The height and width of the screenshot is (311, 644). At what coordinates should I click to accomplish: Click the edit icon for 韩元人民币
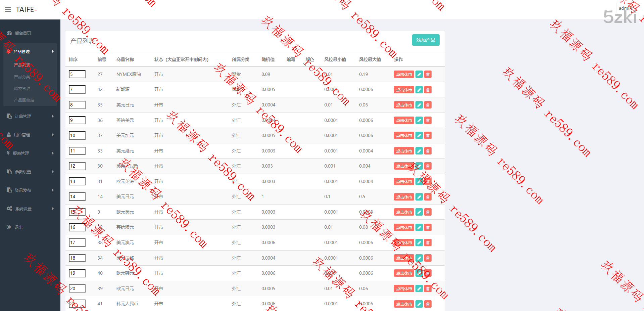[x=419, y=304]
